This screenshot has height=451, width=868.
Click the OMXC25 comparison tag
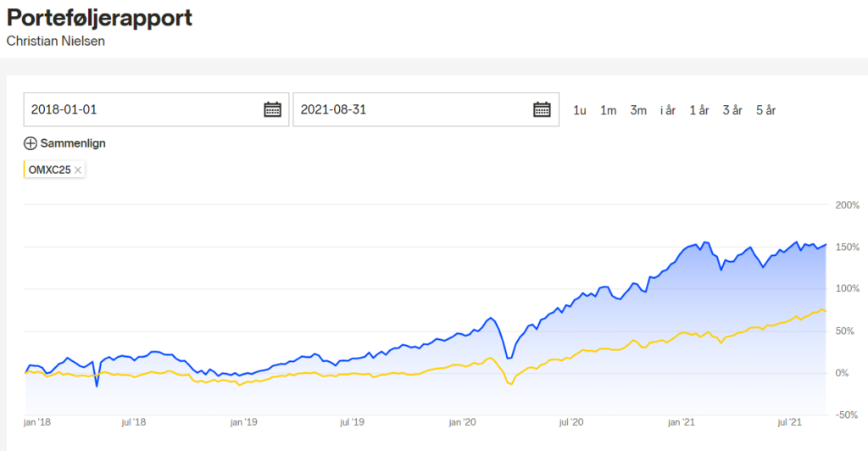pos(54,170)
